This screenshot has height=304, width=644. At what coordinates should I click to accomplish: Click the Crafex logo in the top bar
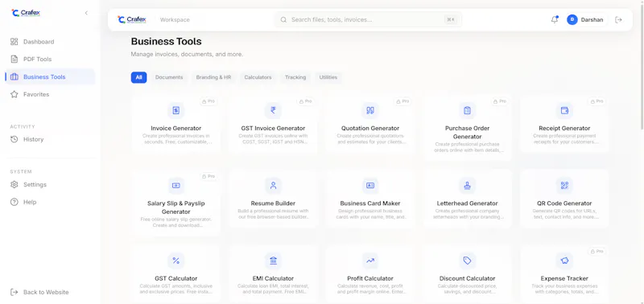point(132,19)
